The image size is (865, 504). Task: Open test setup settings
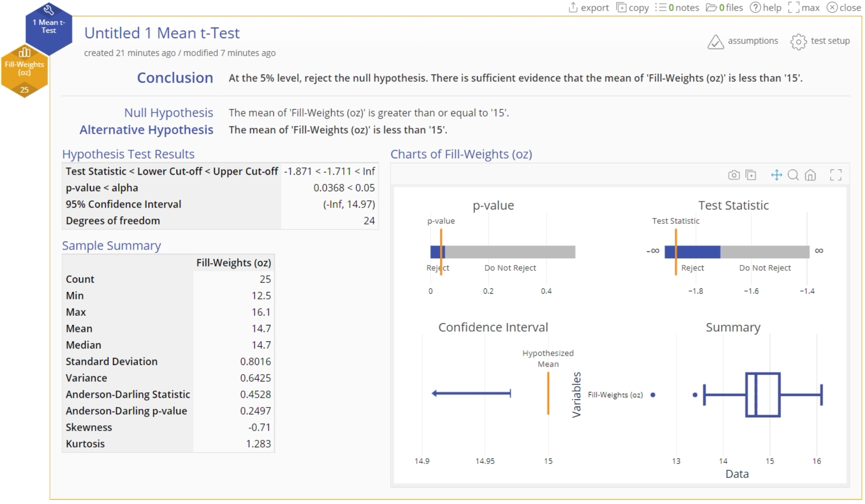click(820, 42)
